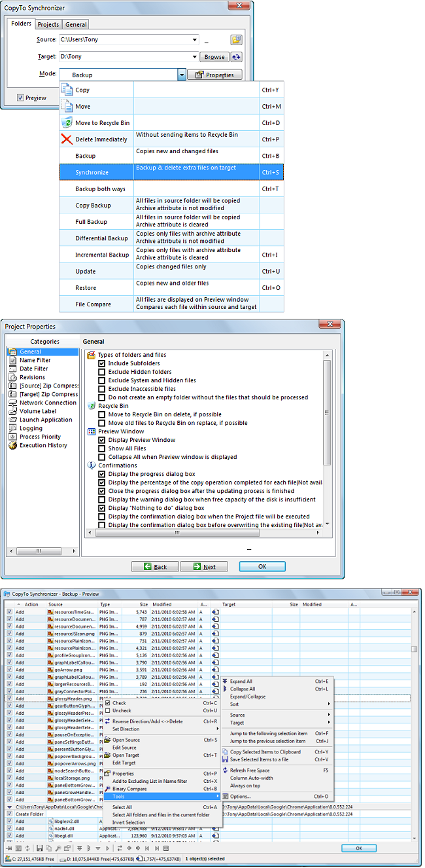
Task: Uncheck Include Subfolders
Action: (101, 363)
